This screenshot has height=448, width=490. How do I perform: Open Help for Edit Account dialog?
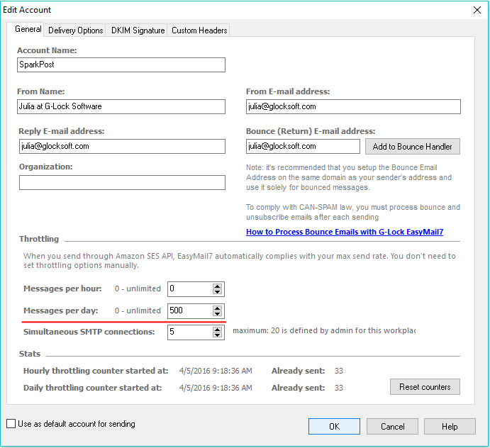(x=450, y=427)
